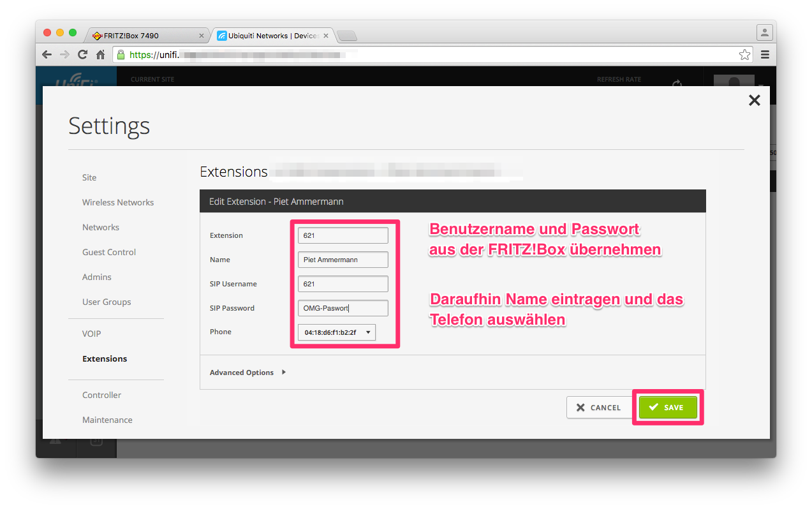
Task: Open the Chrome hamburger menu
Action: pyautogui.click(x=765, y=55)
